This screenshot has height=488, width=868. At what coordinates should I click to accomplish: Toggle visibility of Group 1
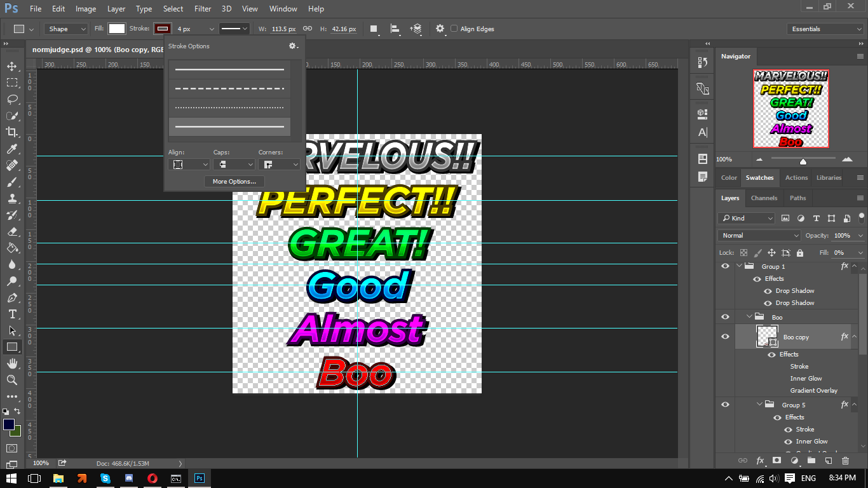pyautogui.click(x=725, y=266)
